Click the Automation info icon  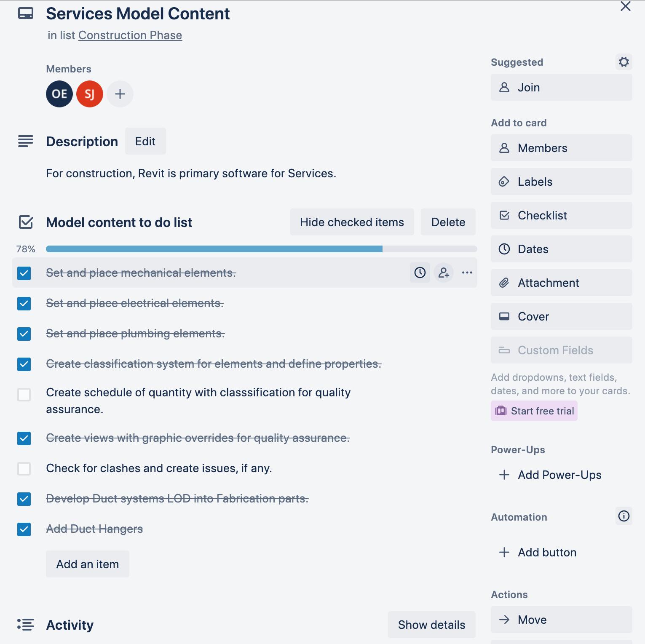(624, 516)
